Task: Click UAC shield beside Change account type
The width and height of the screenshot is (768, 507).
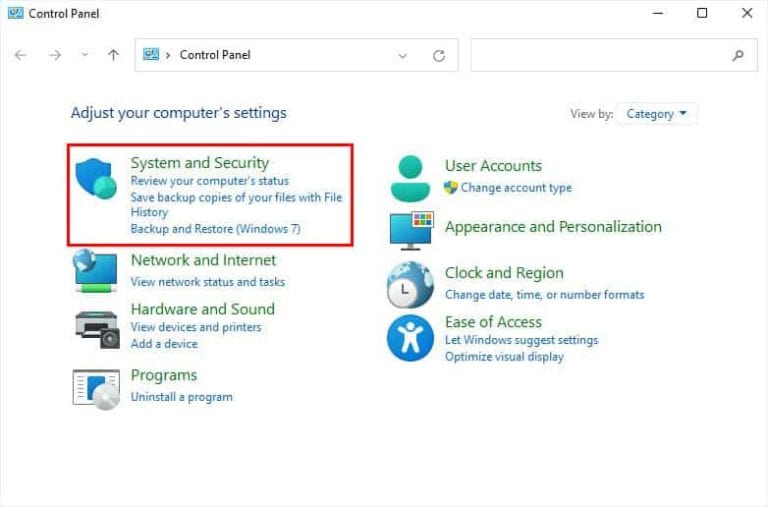Action: point(450,187)
